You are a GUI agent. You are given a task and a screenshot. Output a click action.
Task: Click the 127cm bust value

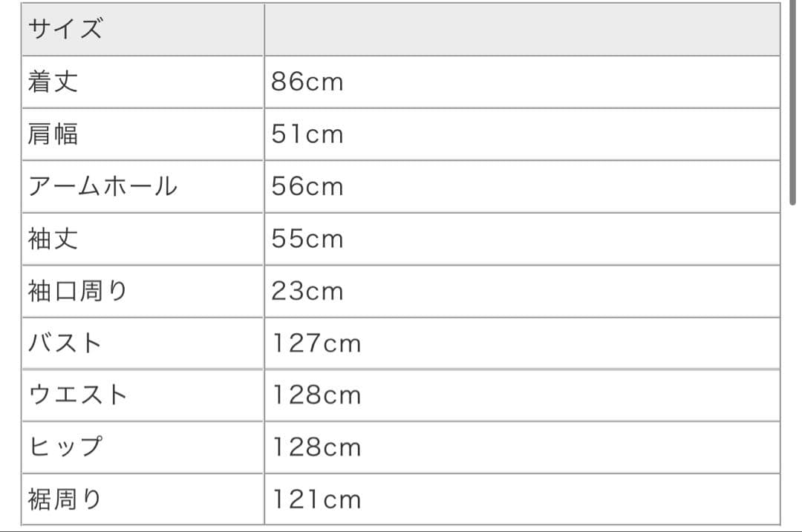[x=316, y=344]
